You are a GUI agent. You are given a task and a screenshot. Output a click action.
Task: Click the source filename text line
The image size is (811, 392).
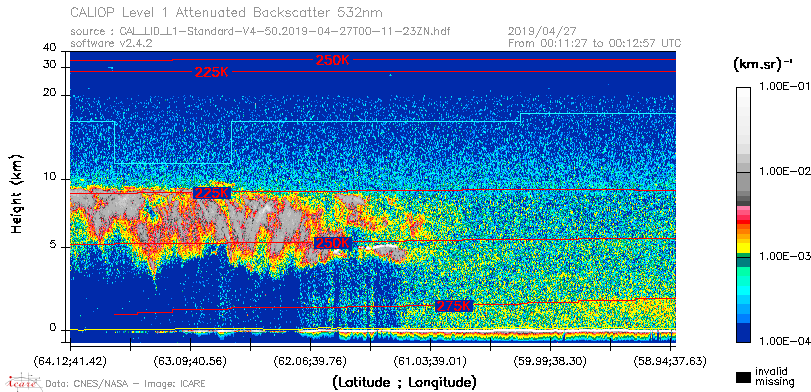tap(260, 32)
